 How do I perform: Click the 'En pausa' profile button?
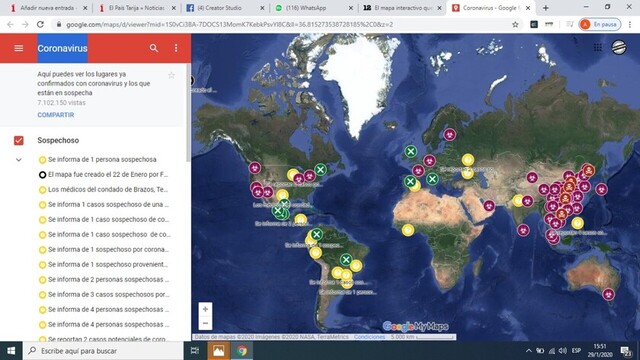click(x=600, y=24)
